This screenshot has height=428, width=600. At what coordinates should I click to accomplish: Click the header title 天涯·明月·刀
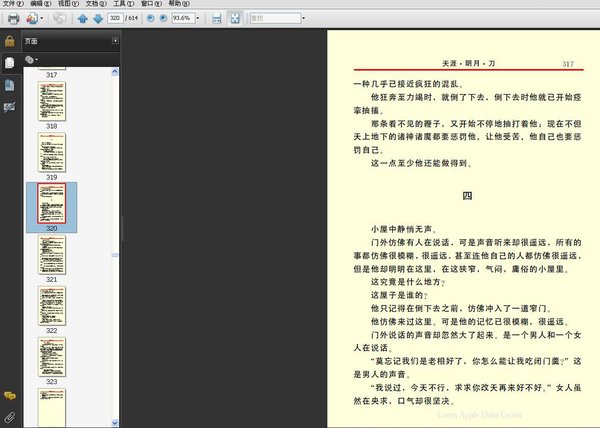469,63
